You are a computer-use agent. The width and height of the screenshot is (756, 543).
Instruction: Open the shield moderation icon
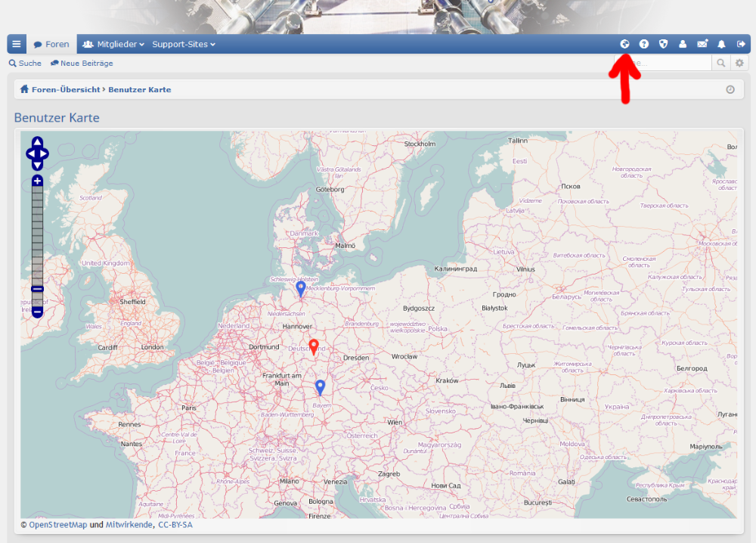664,44
